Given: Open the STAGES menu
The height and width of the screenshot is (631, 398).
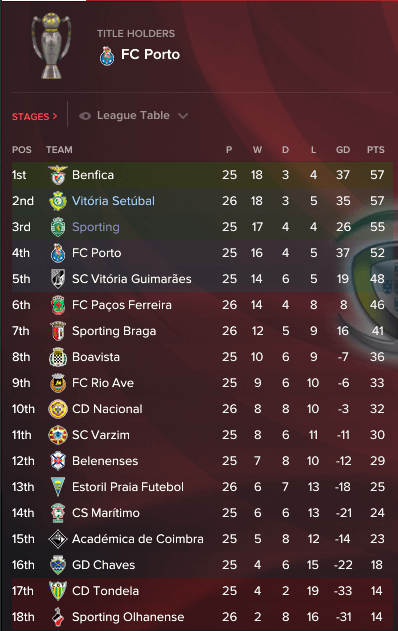Looking at the screenshot, I should click(x=35, y=117).
